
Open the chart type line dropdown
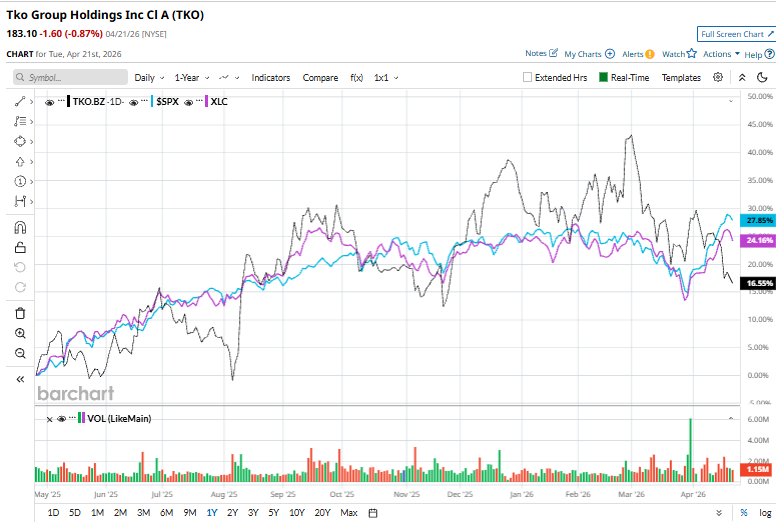(229, 78)
